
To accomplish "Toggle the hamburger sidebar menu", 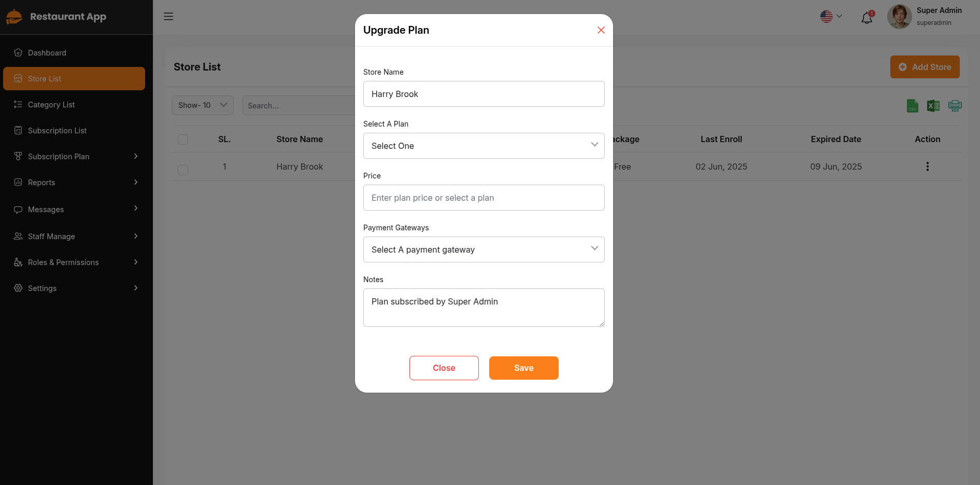I will (168, 17).
